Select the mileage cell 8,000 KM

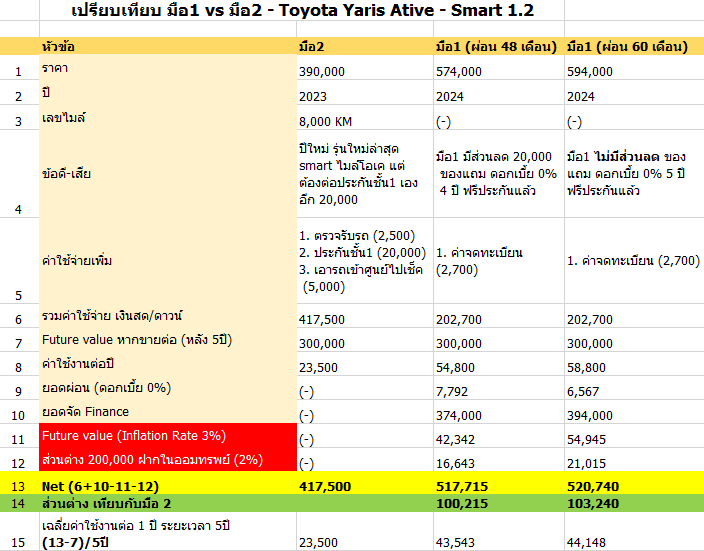(x=365, y=118)
